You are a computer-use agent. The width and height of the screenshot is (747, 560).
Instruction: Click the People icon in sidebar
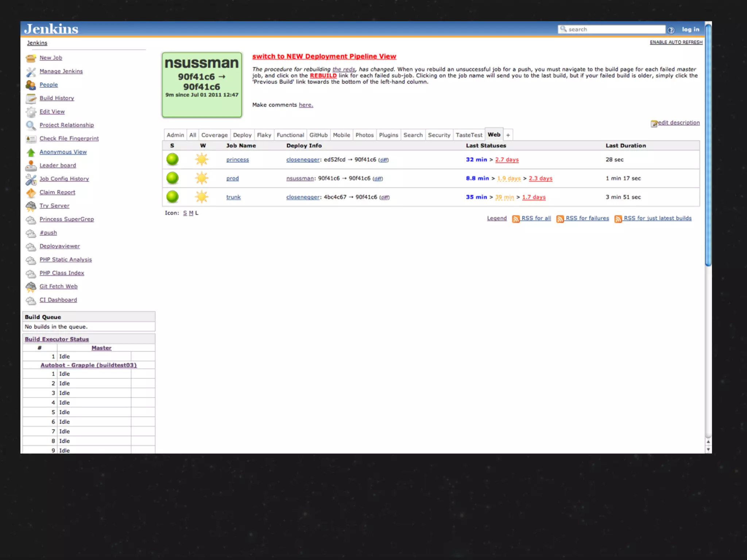point(31,85)
